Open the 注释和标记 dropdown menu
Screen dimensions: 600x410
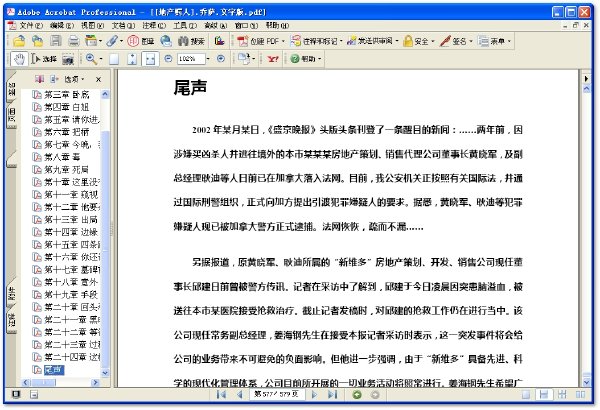(316, 41)
